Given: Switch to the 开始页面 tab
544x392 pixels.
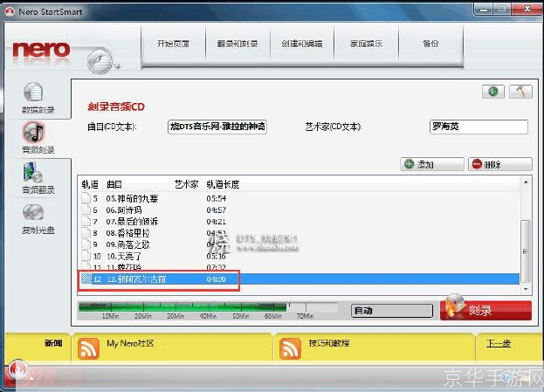Looking at the screenshot, I should click(173, 44).
